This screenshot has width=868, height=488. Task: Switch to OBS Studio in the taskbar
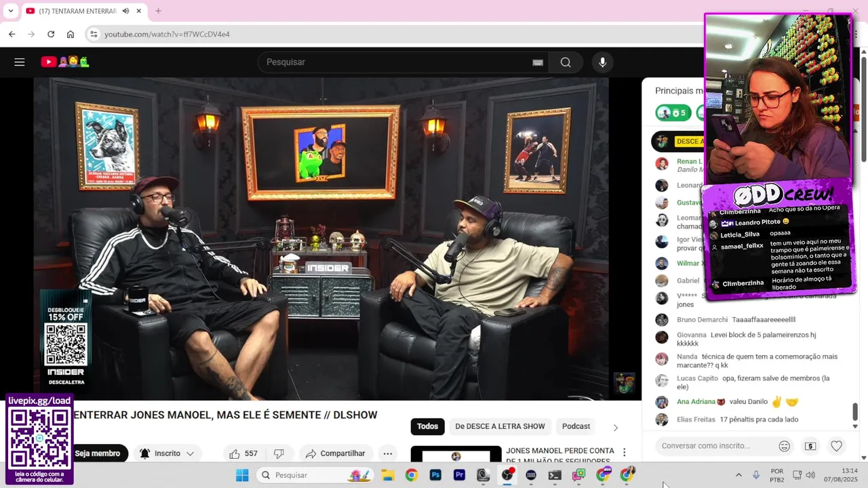[x=507, y=475]
